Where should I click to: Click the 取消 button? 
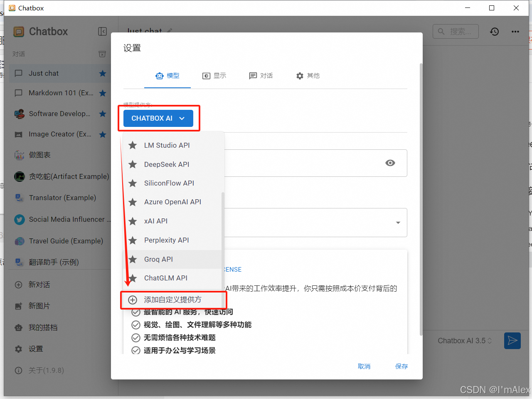(x=364, y=366)
